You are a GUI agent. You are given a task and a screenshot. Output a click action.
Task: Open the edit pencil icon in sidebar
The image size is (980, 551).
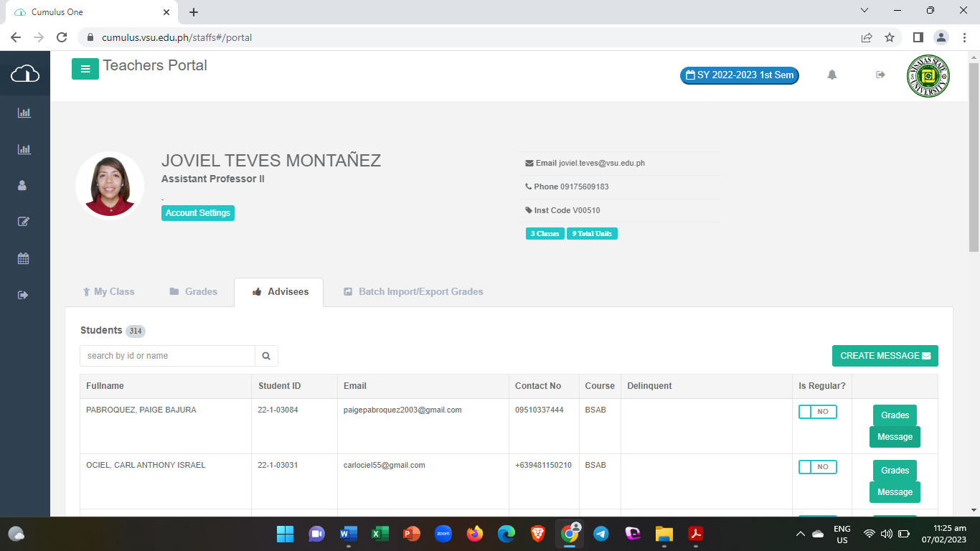pos(23,222)
